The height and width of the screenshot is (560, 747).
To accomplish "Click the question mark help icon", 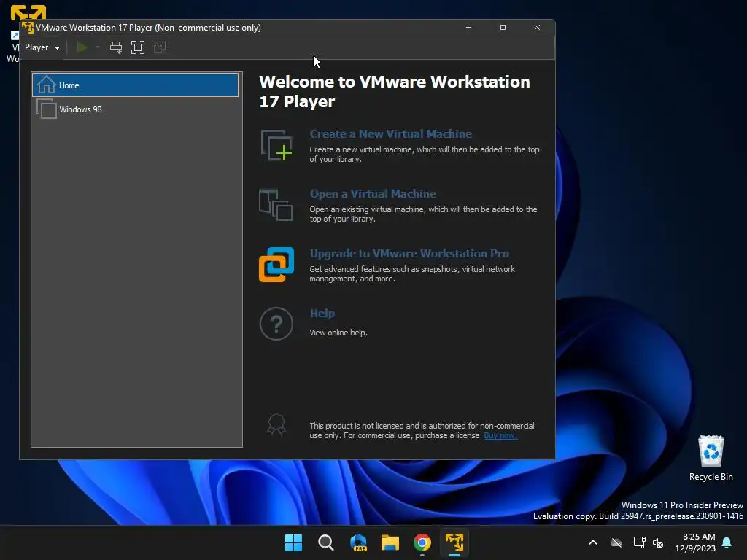I will (276, 324).
